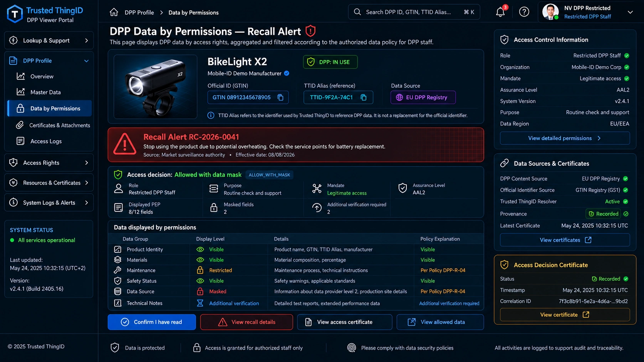This screenshot has height=362, width=644.
Task: Toggle visibility eye for Safety Status
Action: [x=200, y=281]
